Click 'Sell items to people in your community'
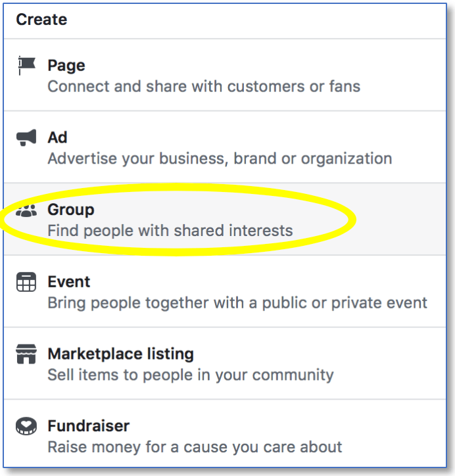Screen dimensions: 455x476 tap(191, 375)
